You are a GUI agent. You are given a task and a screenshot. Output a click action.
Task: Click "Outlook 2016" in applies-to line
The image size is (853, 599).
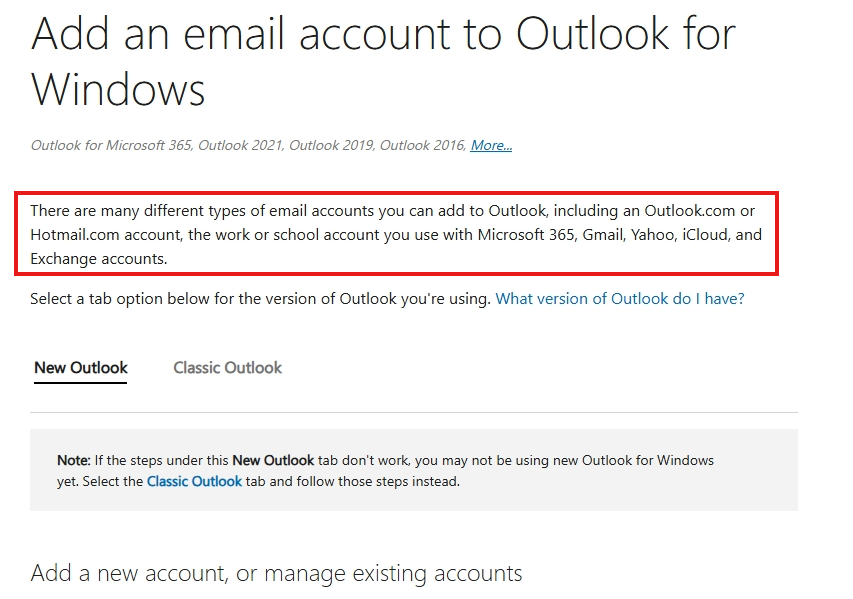click(x=422, y=145)
